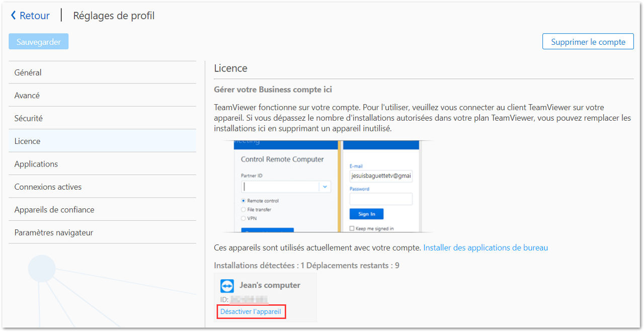Open Appareils de confiance section
644x332 pixels.
[x=102, y=210]
